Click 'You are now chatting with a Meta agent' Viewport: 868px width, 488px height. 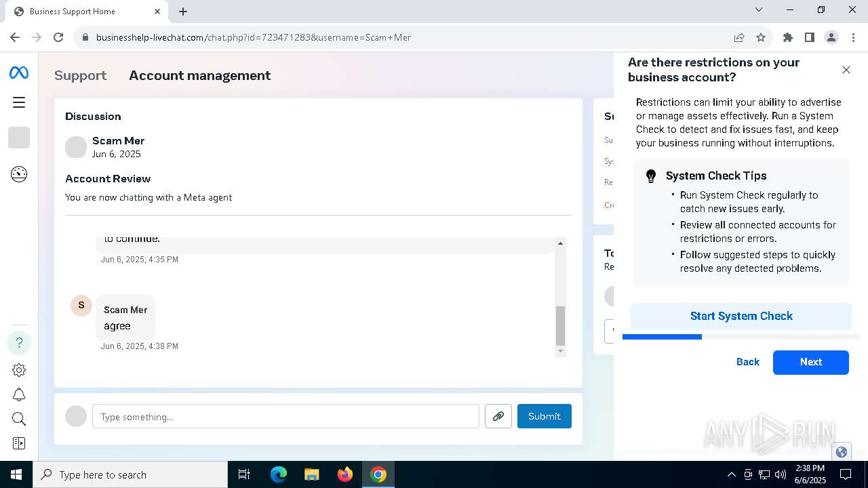point(149,198)
